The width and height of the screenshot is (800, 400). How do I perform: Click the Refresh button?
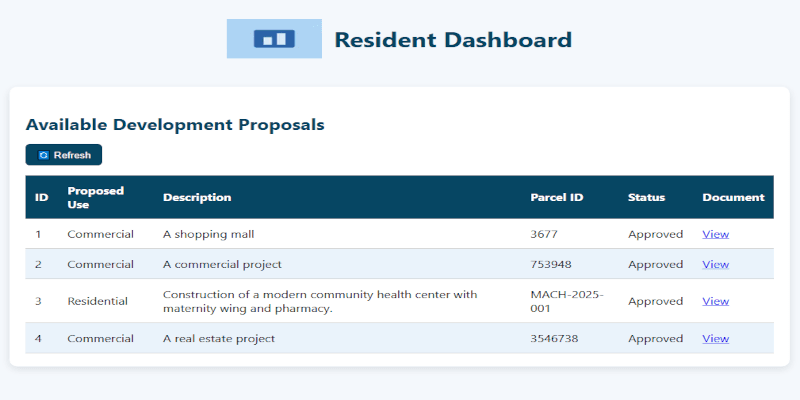click(x=64, y=155)
